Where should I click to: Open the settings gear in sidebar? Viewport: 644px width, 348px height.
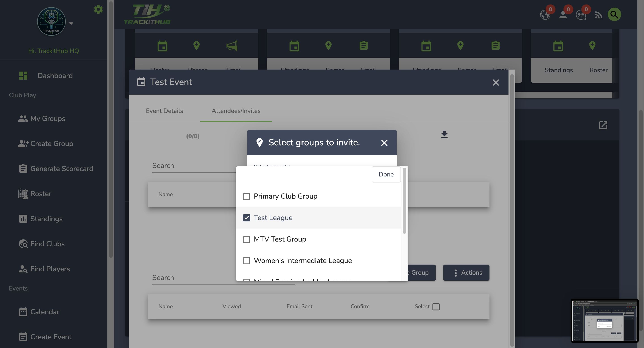point(98,9)
